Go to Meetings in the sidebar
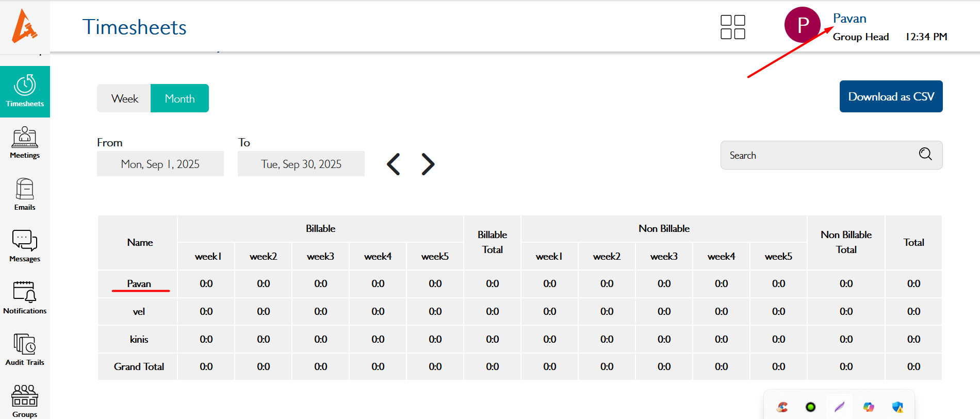This screenshot has width=980, height=419. click(25, 143)
